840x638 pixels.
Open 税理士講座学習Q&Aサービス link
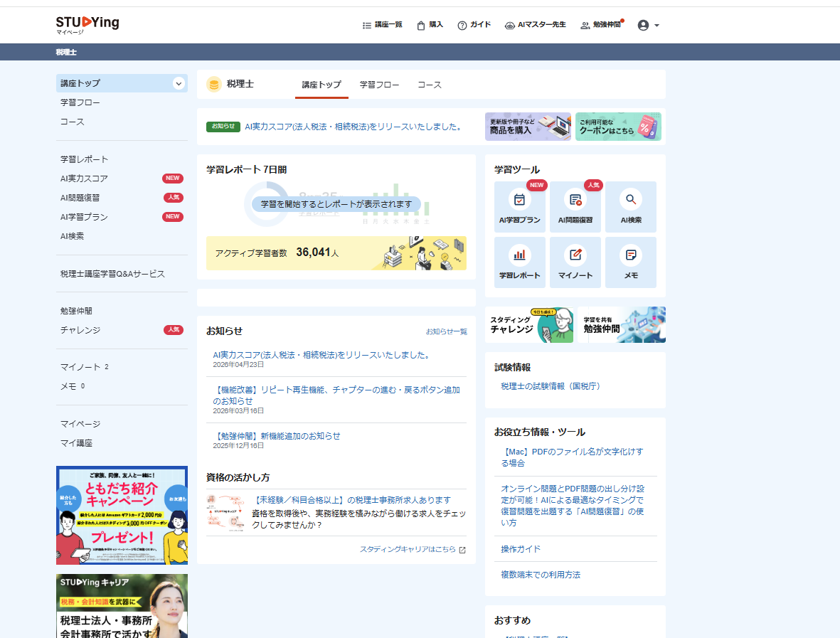(112, 274)
